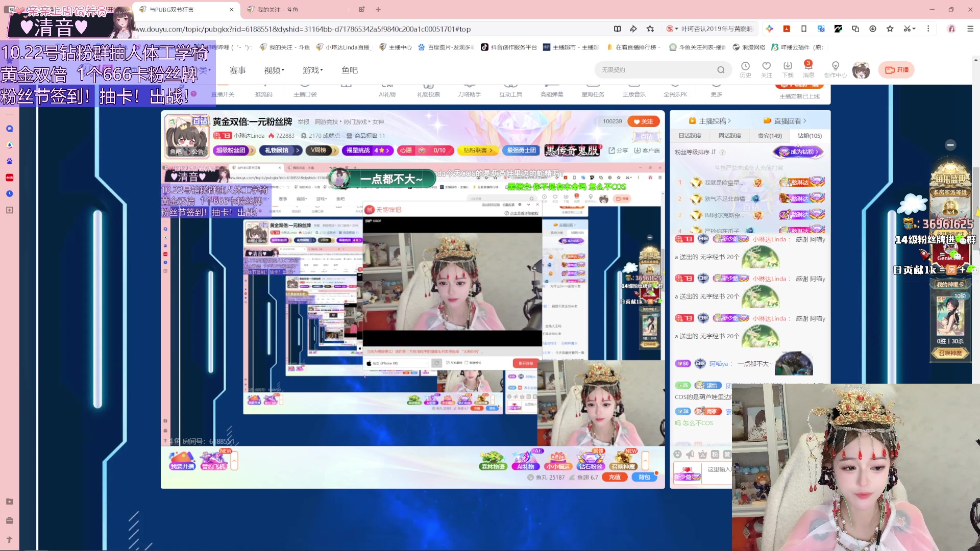
Task: Open a new browser tab with plus button
Action: click(378, 10)
